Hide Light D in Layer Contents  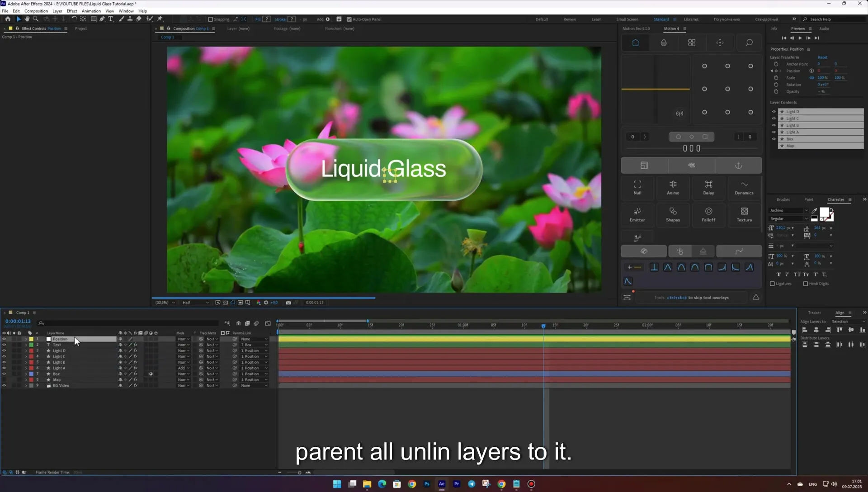[x=774, y=112]
